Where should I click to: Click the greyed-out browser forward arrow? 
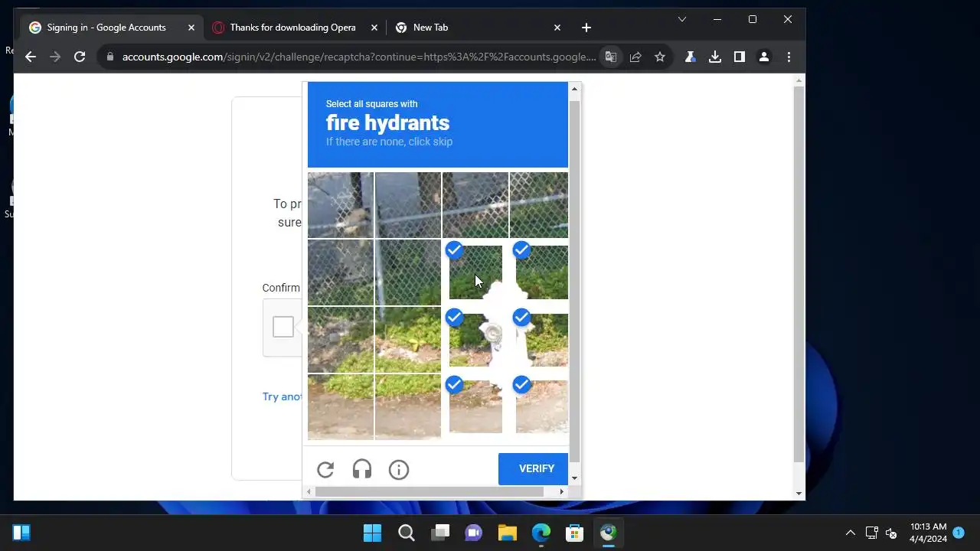pos(55,57)
